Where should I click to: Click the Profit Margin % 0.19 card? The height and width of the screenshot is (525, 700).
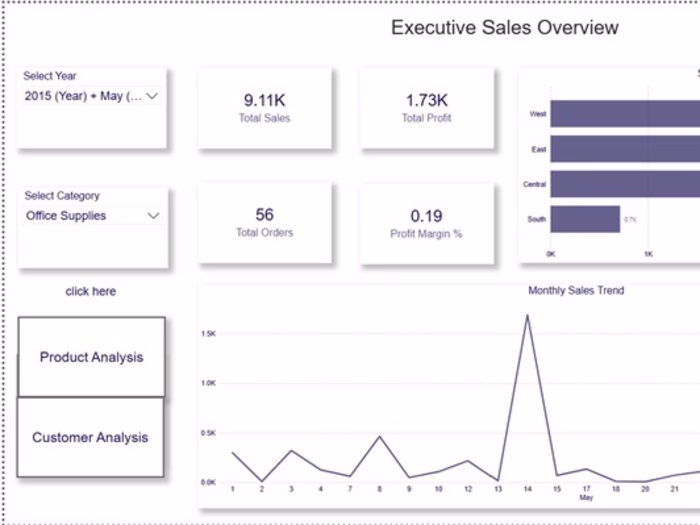[427, 223]
